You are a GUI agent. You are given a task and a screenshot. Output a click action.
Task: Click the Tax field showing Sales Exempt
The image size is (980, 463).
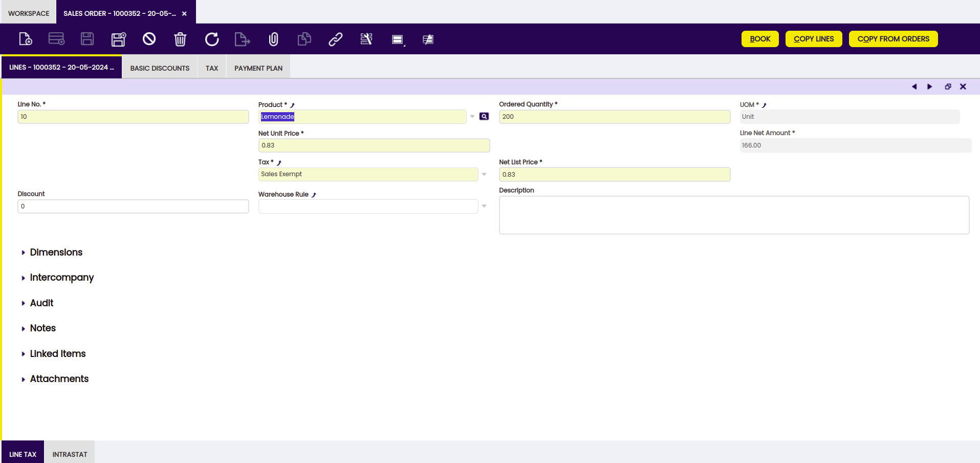(368, 175)
